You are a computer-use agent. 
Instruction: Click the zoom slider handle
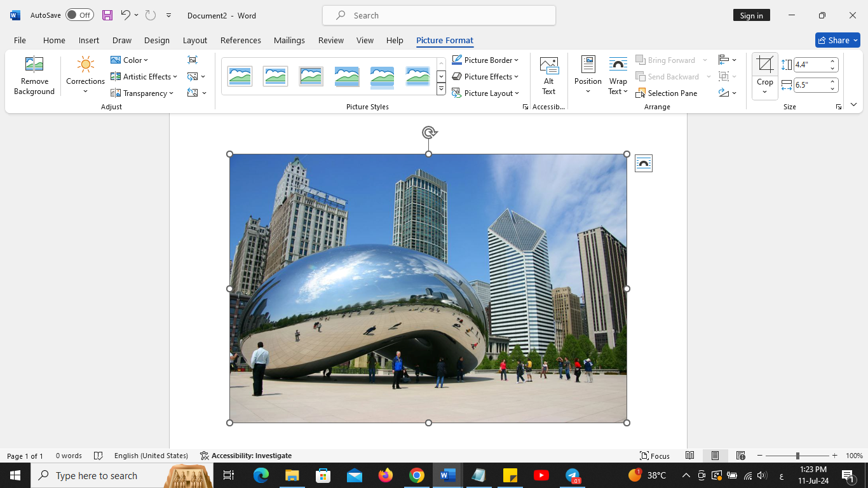pyautogui.click(x=797, y=456)
